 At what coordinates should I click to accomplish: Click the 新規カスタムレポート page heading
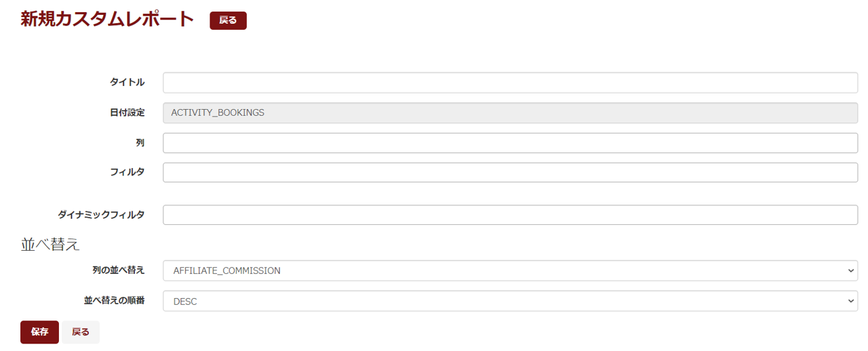[107, 19]
